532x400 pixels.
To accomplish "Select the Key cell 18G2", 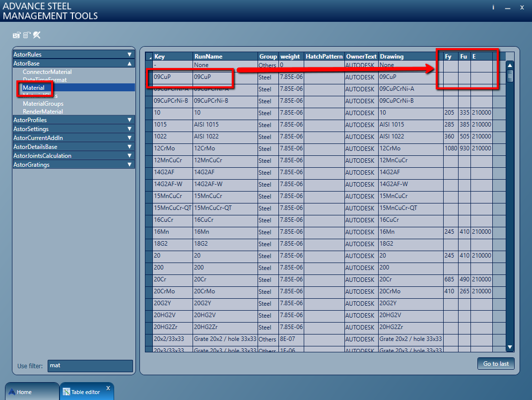I will (173, 244).
